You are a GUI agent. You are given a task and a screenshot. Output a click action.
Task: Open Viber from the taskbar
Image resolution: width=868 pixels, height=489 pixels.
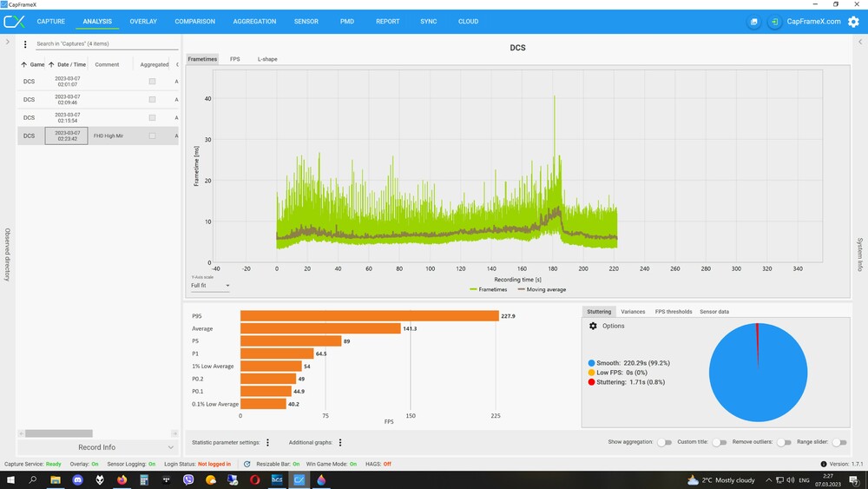pyautogui.click(x=188, y=480)
